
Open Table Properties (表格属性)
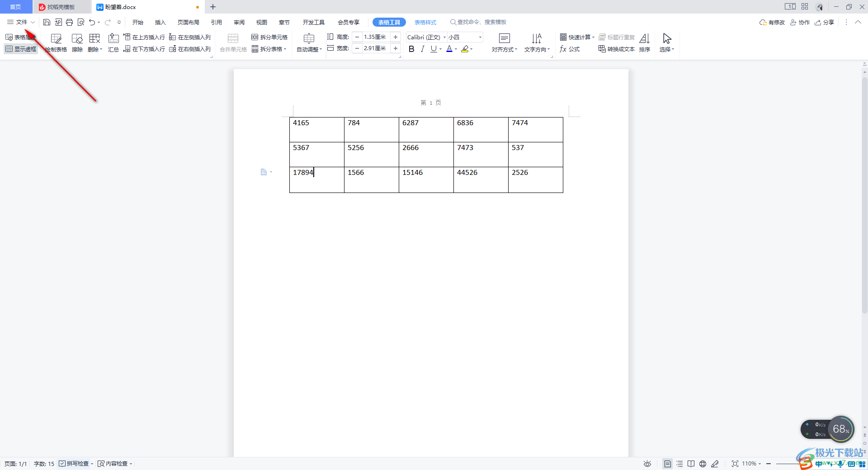(21, 37)
